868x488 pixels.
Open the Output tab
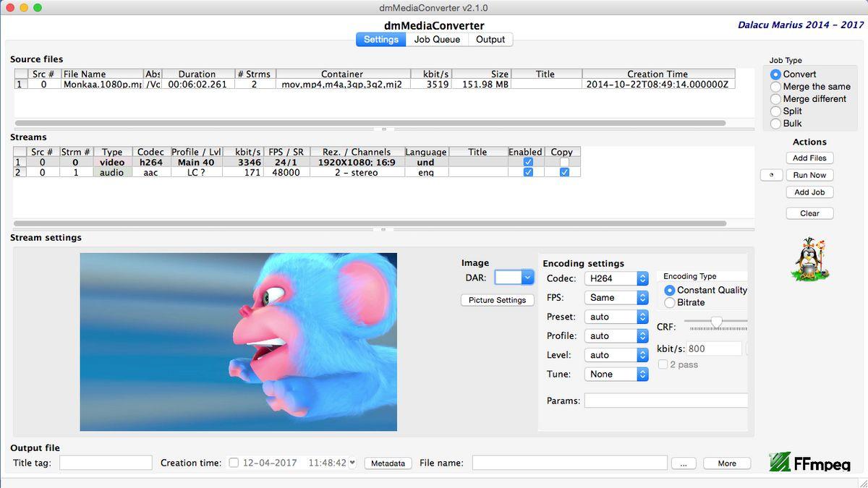490,40
